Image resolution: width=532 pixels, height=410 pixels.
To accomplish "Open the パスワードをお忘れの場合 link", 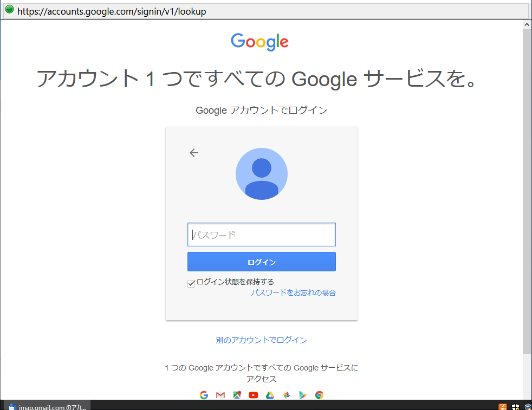I will (294, 292).
